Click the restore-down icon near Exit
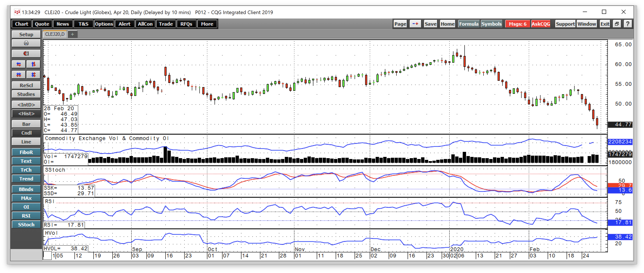This screenshot has width=644, height=273. pyautogui.click(x=617, y=24)
